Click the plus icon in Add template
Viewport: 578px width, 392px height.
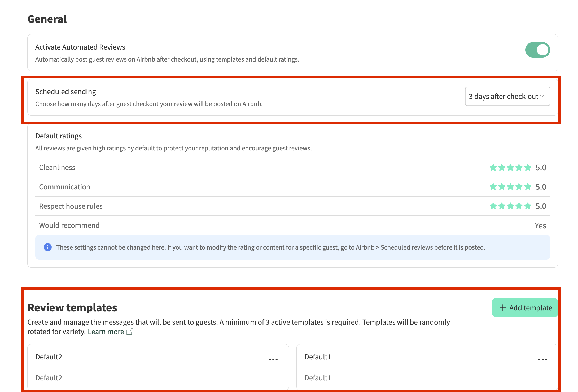pyautogui.click(x=502, y=308)
